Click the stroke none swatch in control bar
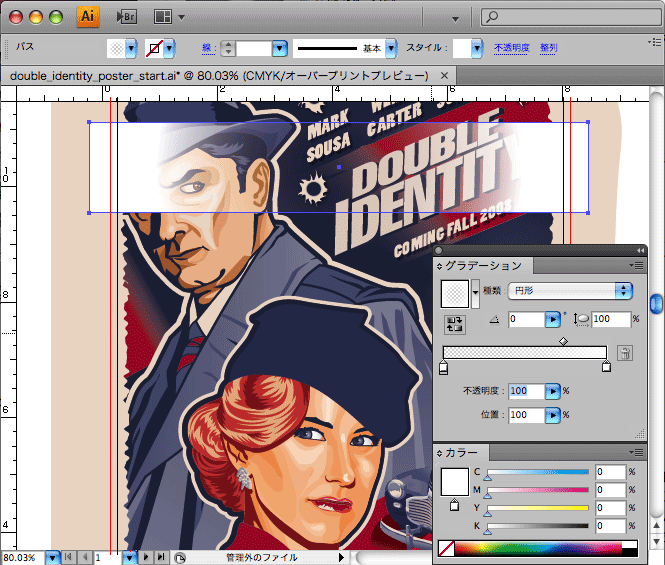The height and width of the screenshot is (565, 665). (x=154, y=48)
